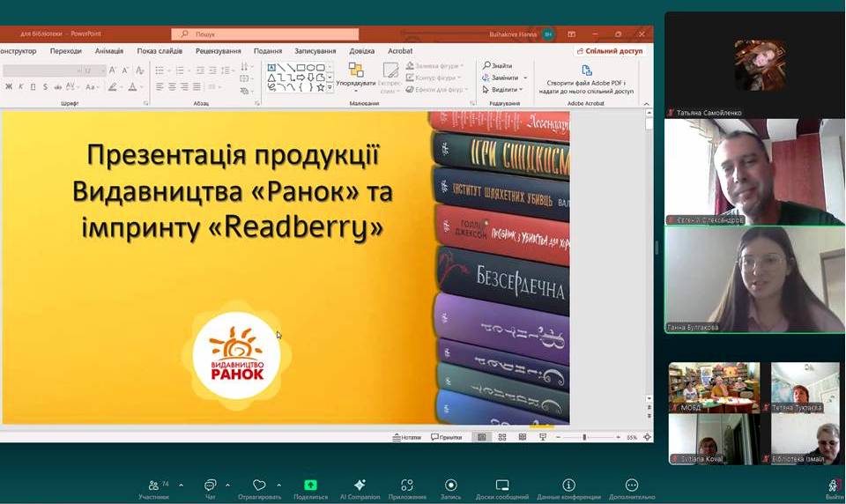Open the Анімація ribbon tab
Viewport: 846px width, 504px height.
pyautogui.click(x=109, y=51)
